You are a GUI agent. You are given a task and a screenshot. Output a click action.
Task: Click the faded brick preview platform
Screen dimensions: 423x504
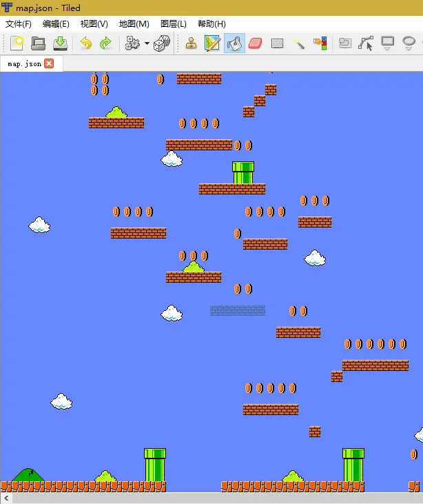[238, 310]
